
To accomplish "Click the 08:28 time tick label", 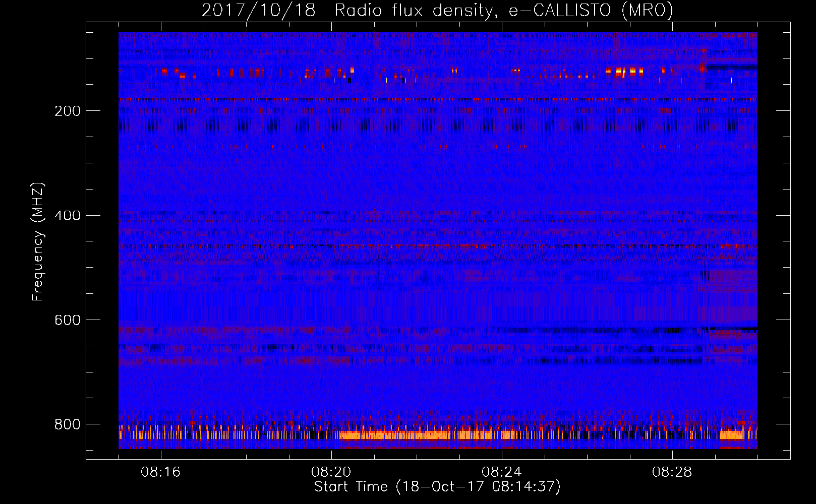I will pos(672,472).
